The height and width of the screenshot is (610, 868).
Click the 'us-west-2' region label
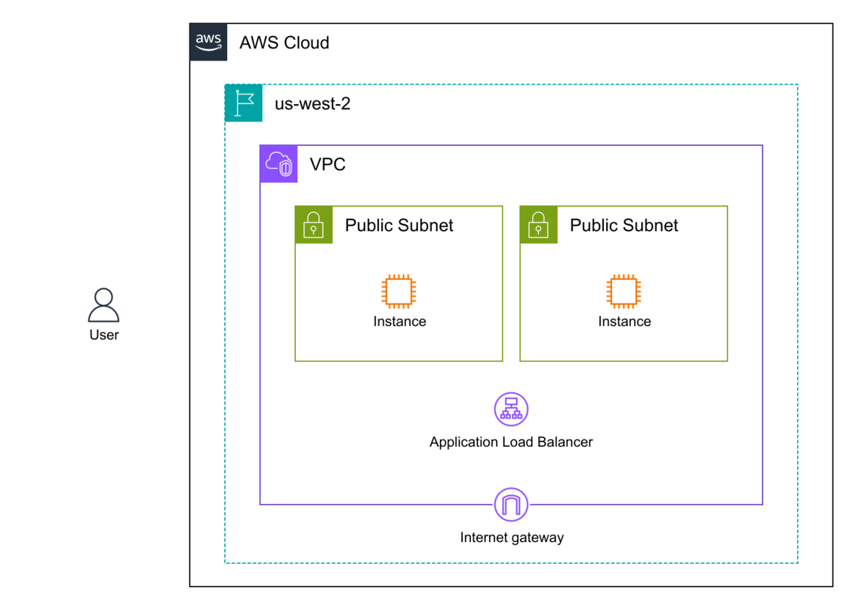point(312,103)
